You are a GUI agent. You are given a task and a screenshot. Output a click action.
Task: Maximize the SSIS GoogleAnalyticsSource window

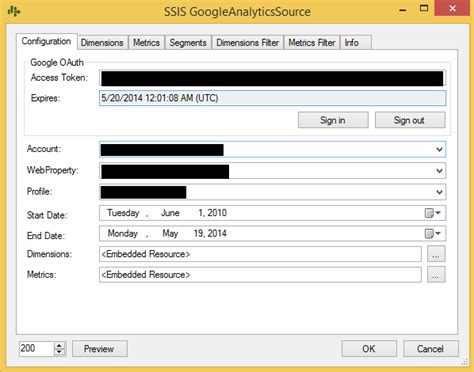tap(424, 9)
